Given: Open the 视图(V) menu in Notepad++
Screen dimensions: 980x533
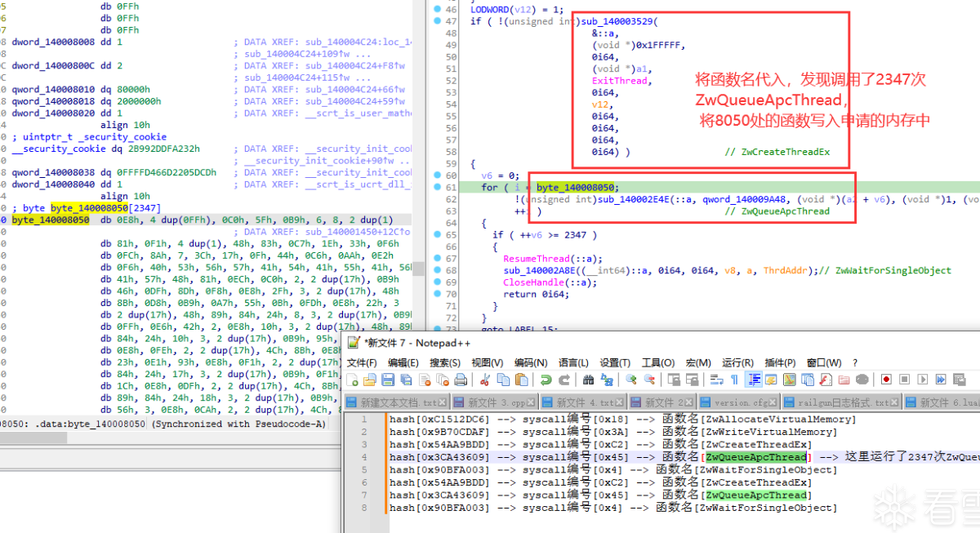Looking at the screenshot, I should 488,362.
